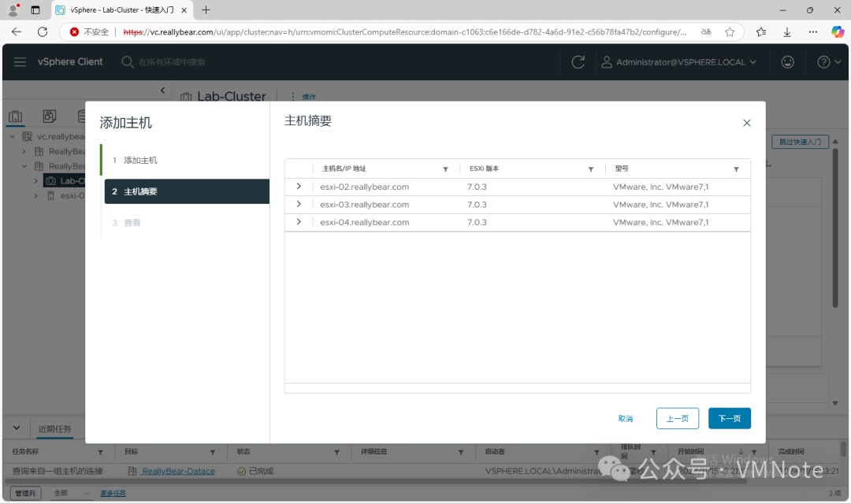Filter the 型号 column
Image resolution: width=851 pixels, height=504 pixels.
(x=737, y=169)
